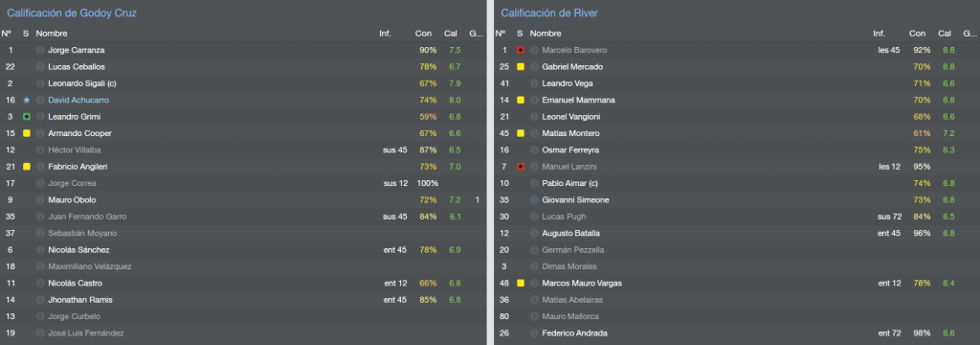Click the Inf. column header in River table
980x345 pixels.
point(880,34)
